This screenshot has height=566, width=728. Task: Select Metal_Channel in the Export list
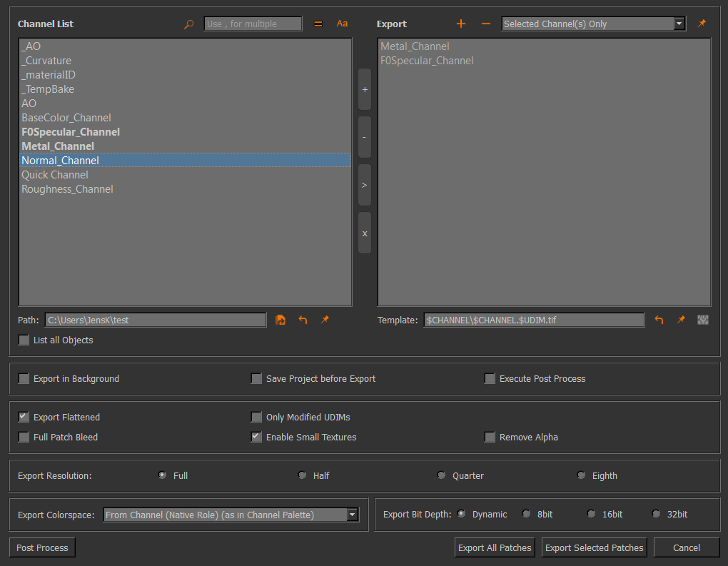click(415, 46)
